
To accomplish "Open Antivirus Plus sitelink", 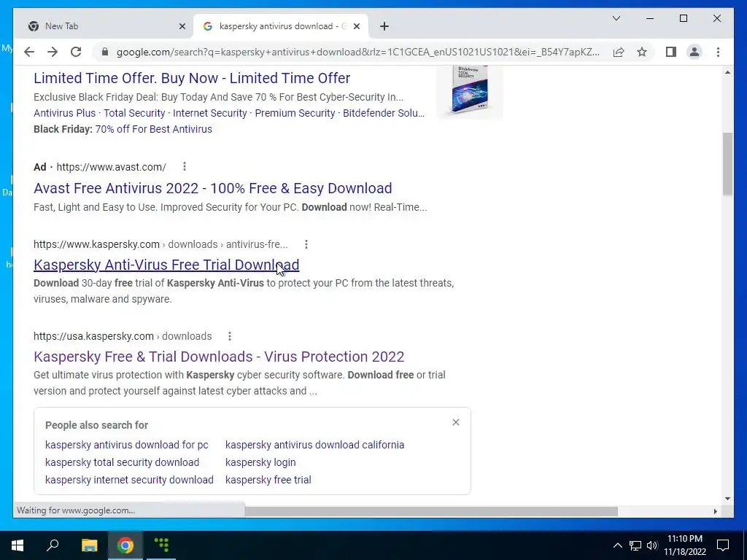I will pyautogui.click(x=64, y=113).
